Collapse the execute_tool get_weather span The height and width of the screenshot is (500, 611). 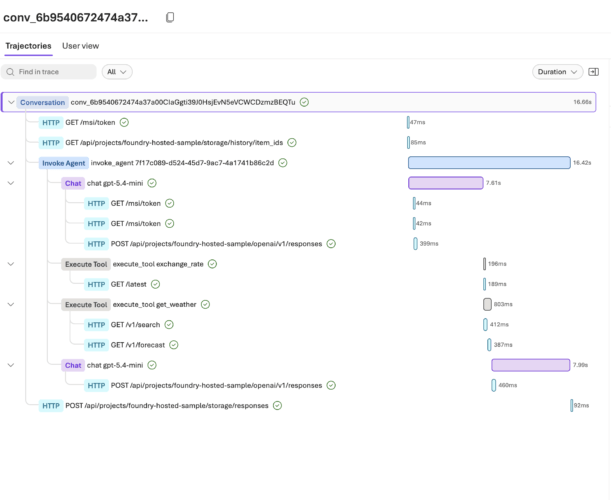(x=11, y=304)
